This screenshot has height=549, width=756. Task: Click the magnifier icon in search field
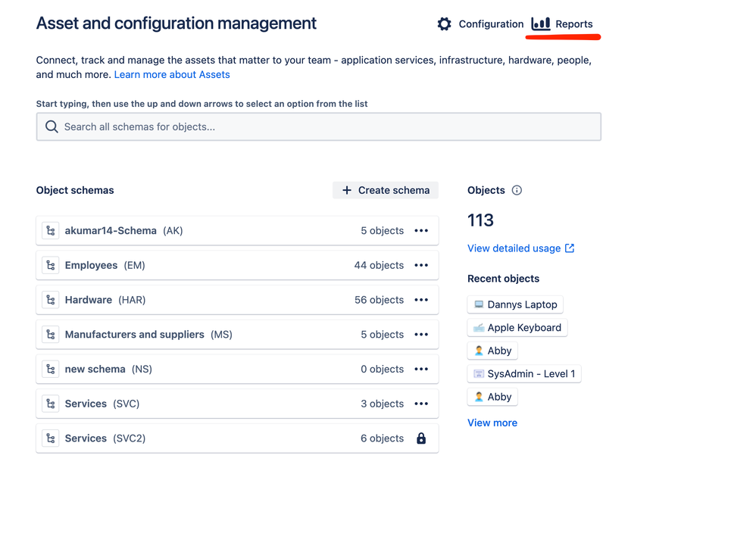pos(52,126)
